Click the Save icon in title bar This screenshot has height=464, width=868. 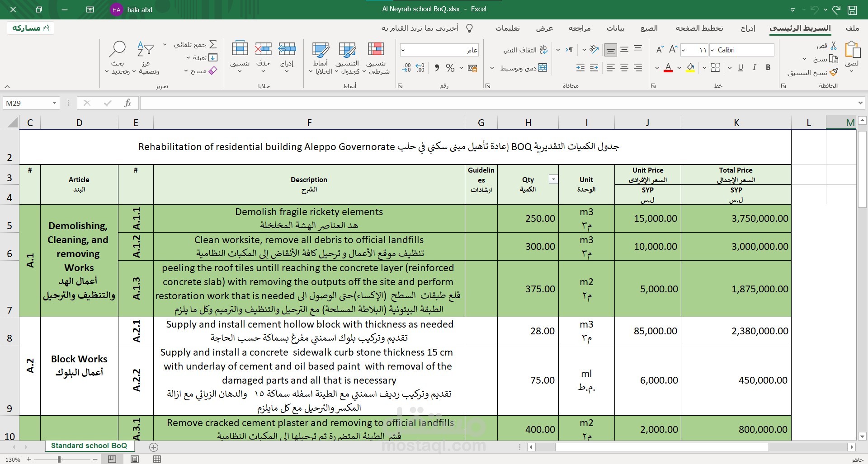click(x=852, y=10)
